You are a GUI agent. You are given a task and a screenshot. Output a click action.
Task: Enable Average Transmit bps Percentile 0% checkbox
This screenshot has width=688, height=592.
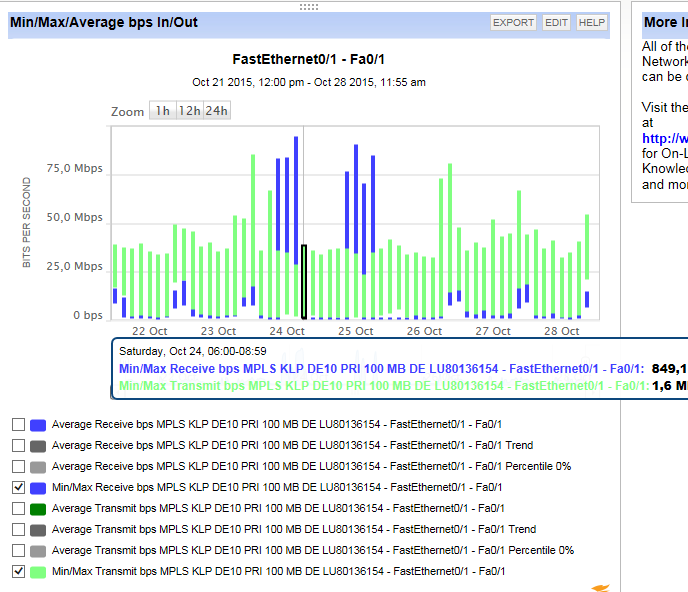pyautogui.click(x=18, y=550)
